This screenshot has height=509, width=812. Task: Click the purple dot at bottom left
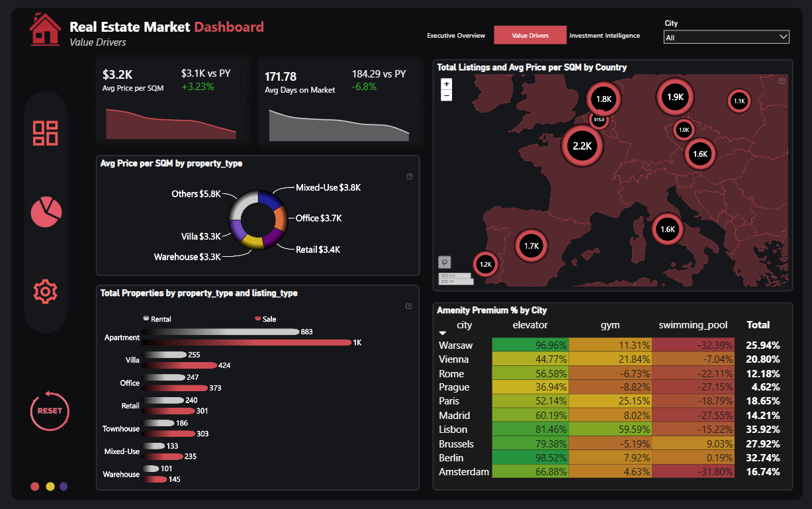[64, 486]
